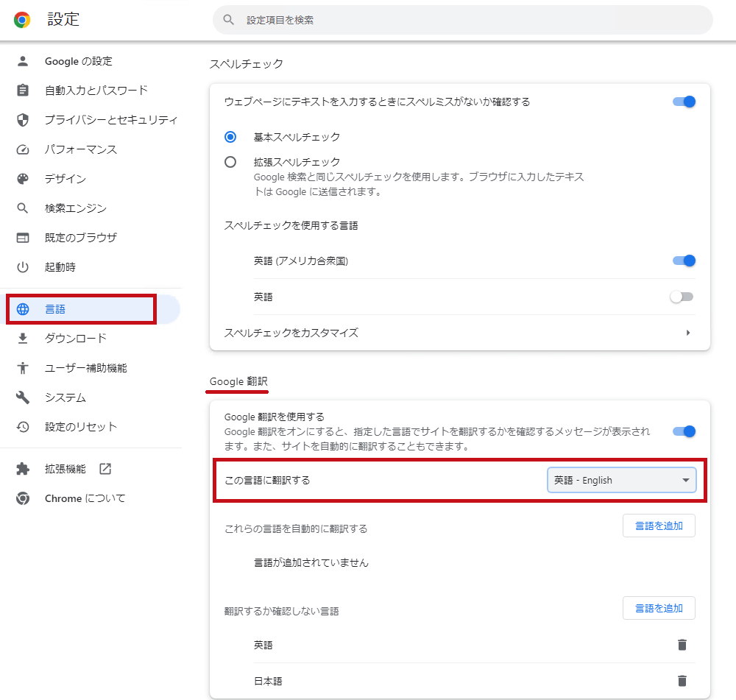This screenshot has height=700, width=736.
Task: Toggle Google 翻訳を使用する switch
Action: 684,431
